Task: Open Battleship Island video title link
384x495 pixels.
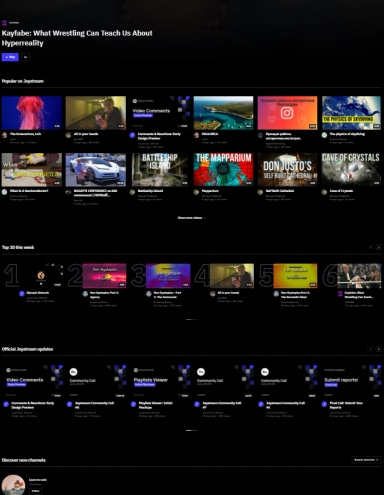Action: click(150, 191)
